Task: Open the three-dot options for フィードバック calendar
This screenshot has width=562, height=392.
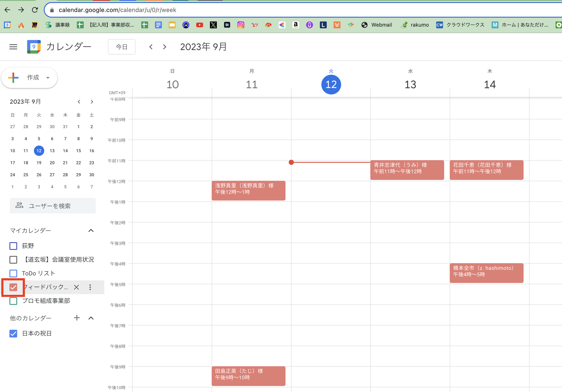Action: (x=90, y=287)
